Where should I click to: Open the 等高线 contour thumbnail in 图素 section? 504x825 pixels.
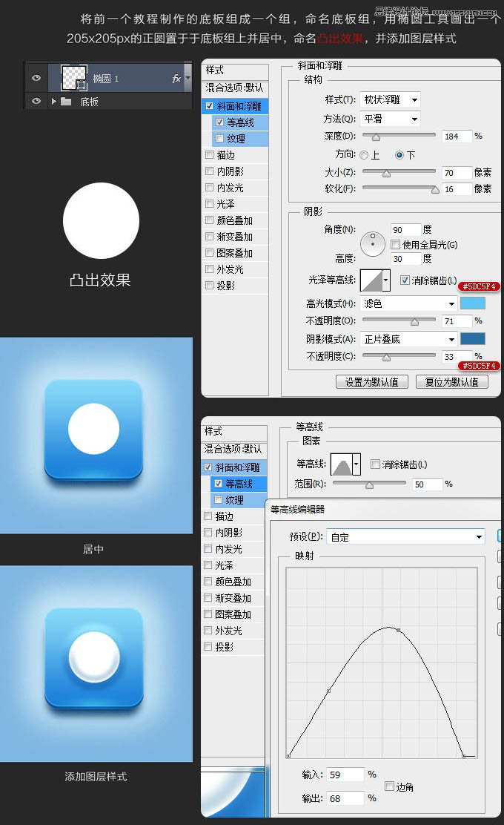tap(341, 464)
